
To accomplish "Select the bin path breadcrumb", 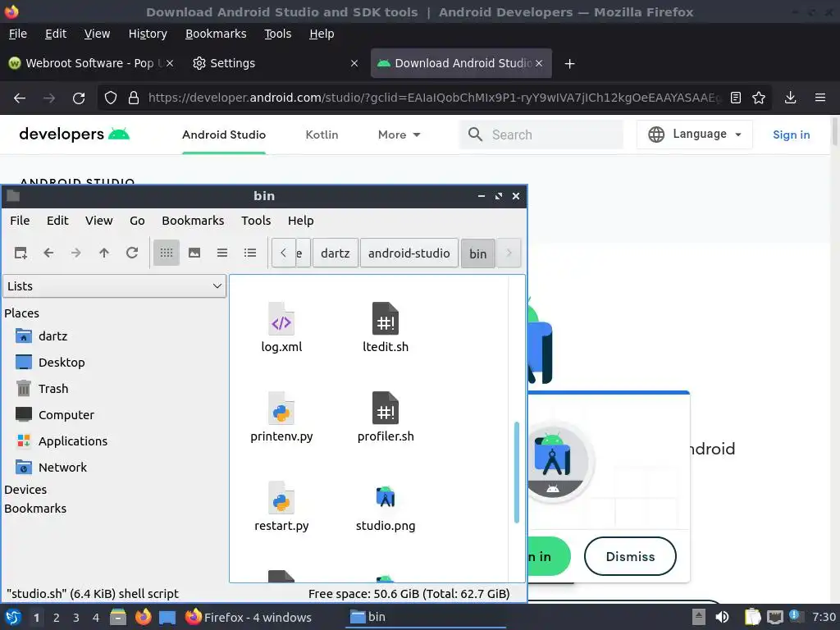I will [x=478, y=253].
